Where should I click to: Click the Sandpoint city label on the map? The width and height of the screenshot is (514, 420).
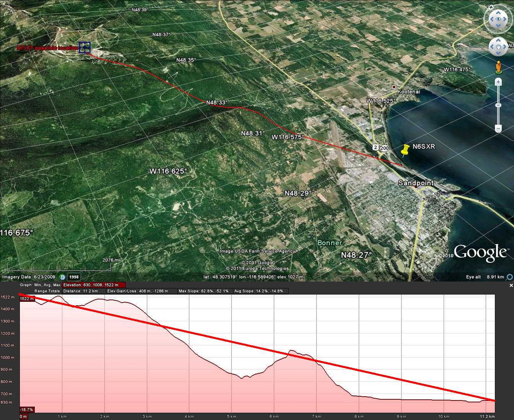click(x=416, y=183)
